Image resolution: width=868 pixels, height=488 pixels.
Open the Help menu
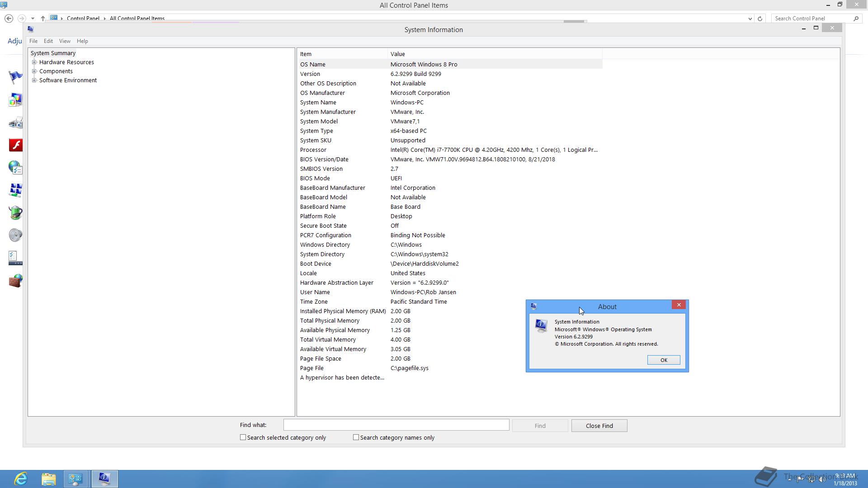pos(82,41)
